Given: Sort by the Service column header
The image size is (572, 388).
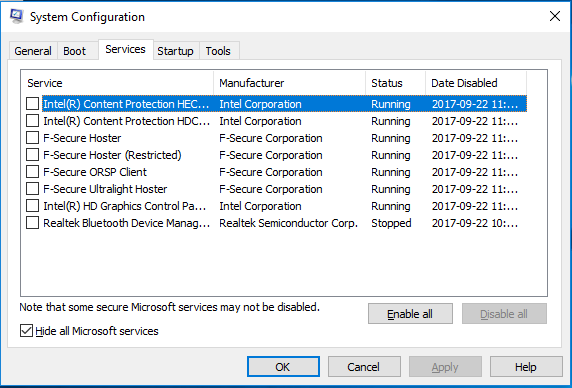Looking at the screenshot, I should pos(117,83).
